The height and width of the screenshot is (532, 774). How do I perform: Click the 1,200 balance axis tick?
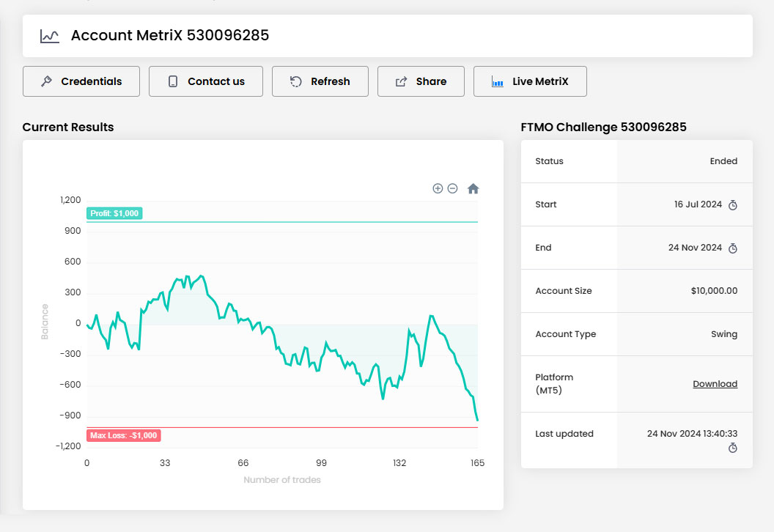(x=70, y=200)
